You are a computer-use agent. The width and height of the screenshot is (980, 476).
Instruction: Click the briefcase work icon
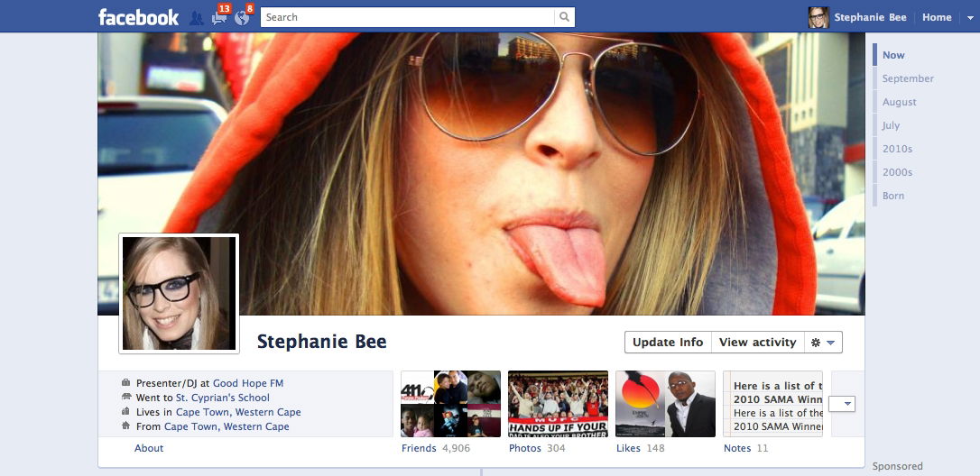(x=126, y=383)
